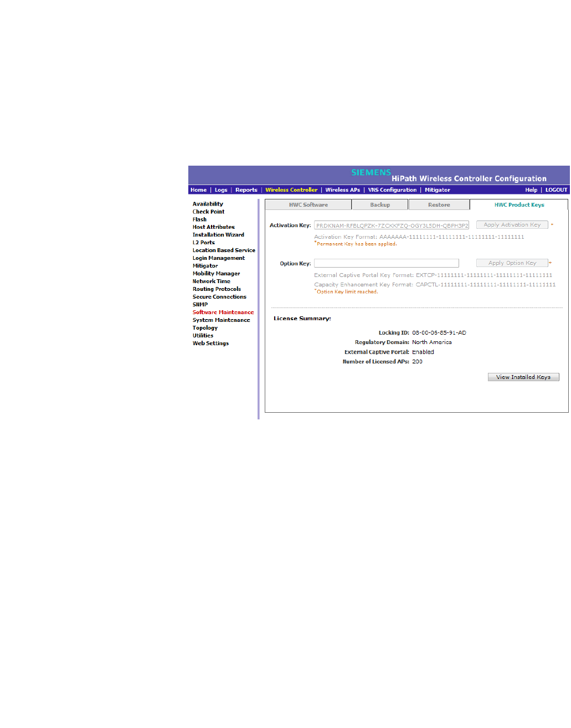571x728 pixels.
Task: Click the Regulatory Domain value North America
Action: tap(432, 342)
